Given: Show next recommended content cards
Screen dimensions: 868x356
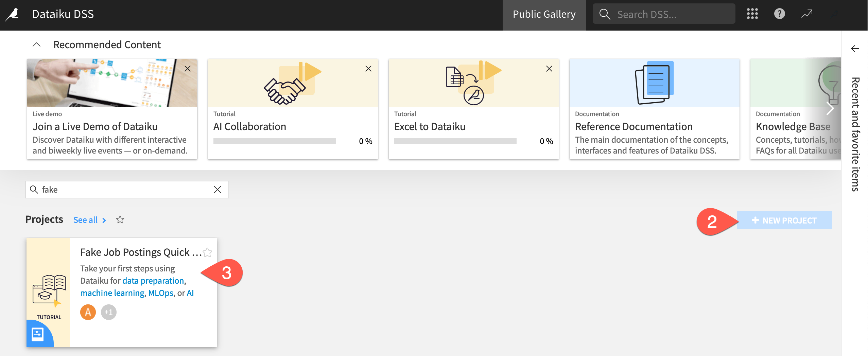Looking at the screenshot, I should click(x=830, y=109).
